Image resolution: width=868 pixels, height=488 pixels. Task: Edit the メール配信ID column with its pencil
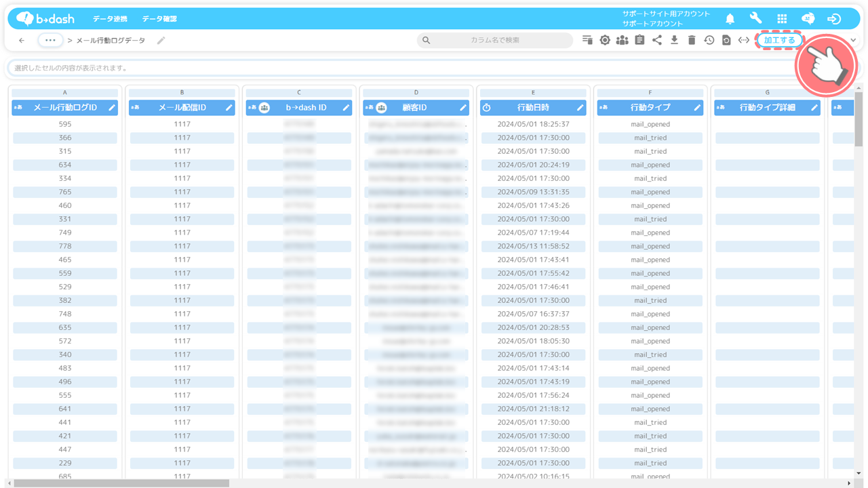coord(229,107)
